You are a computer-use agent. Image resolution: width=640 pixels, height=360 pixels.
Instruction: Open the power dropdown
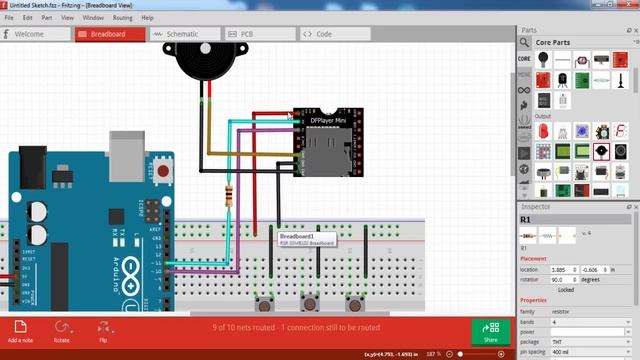coord(591,332)
